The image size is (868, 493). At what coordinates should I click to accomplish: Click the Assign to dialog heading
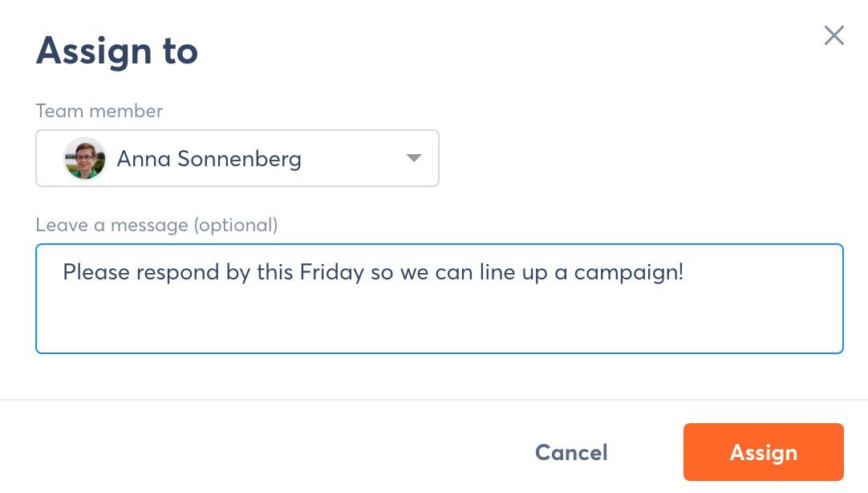pos(117,51)
